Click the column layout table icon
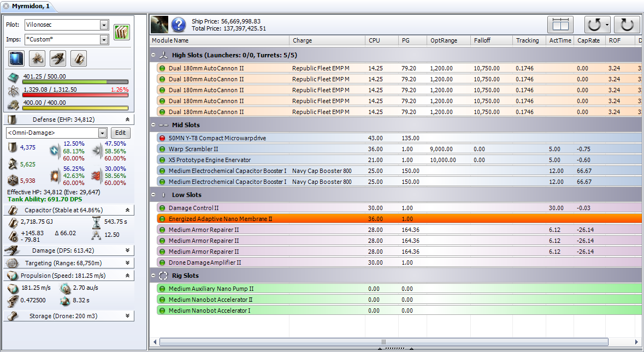 coord(560,25)
